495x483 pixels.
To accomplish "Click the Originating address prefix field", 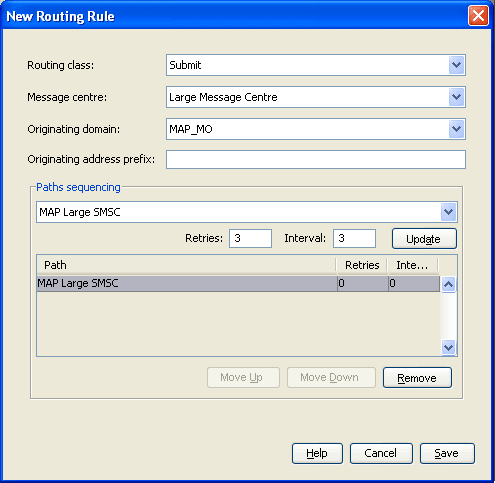I will [316, 159].
